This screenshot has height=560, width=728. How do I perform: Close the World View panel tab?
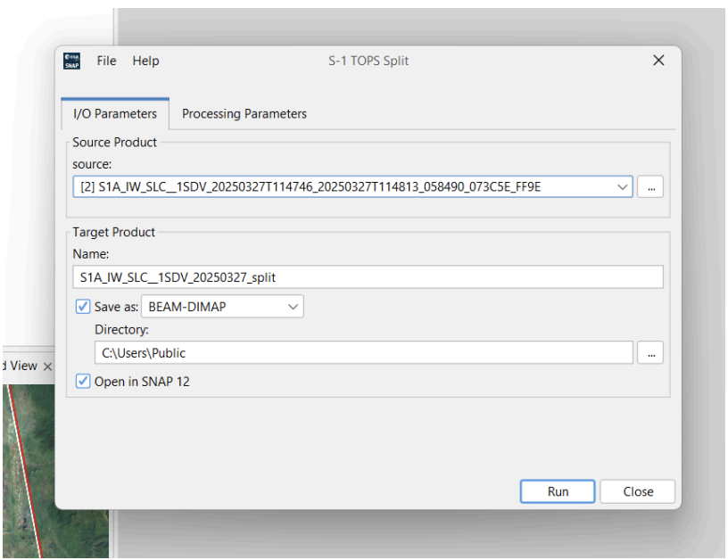(x=48, y=366)
